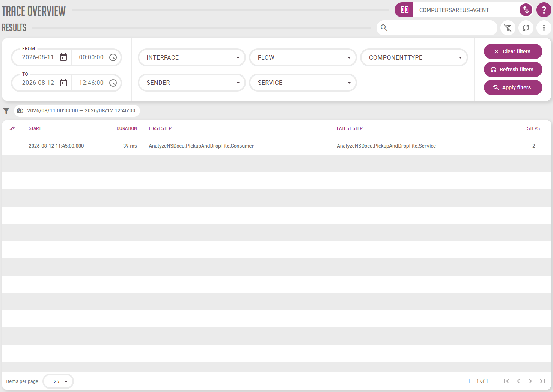Click the Refresh filters button
The height and width of the screenshot is (392, 553).
tap(513, 69)
